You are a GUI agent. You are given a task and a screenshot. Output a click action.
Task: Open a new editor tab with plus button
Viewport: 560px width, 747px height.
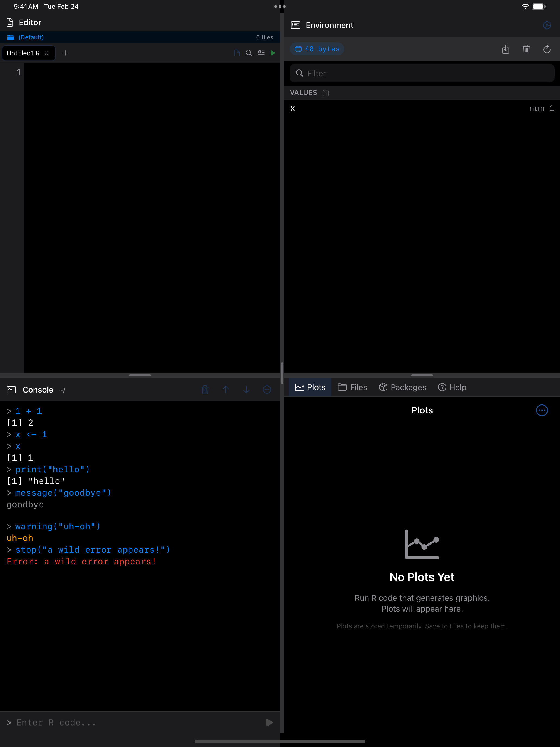pos(65,53)
